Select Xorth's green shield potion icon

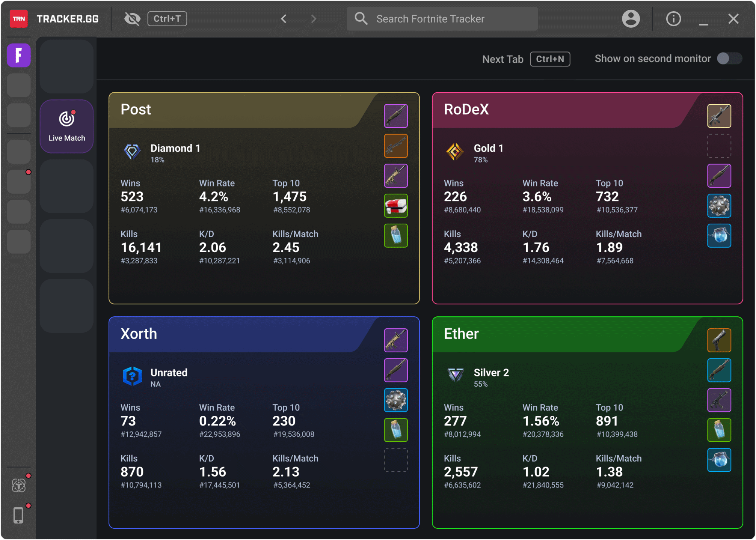(396, 430)
